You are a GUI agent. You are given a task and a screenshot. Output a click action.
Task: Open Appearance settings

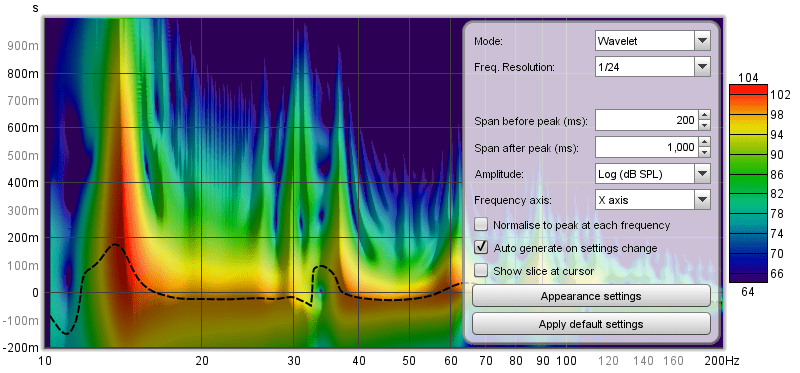591,296
